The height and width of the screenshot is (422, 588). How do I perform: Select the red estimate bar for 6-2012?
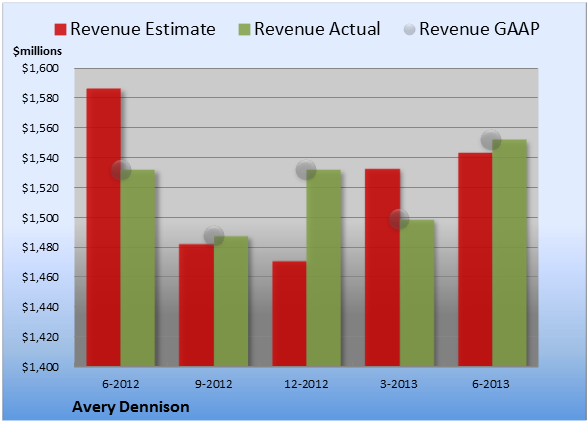click(104, 227)
